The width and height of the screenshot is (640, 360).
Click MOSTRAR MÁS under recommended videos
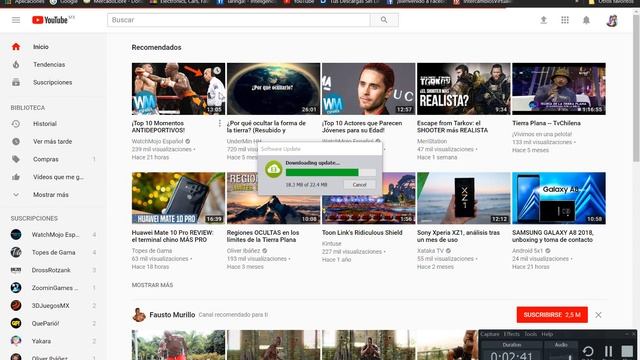[x=152, y=285]
